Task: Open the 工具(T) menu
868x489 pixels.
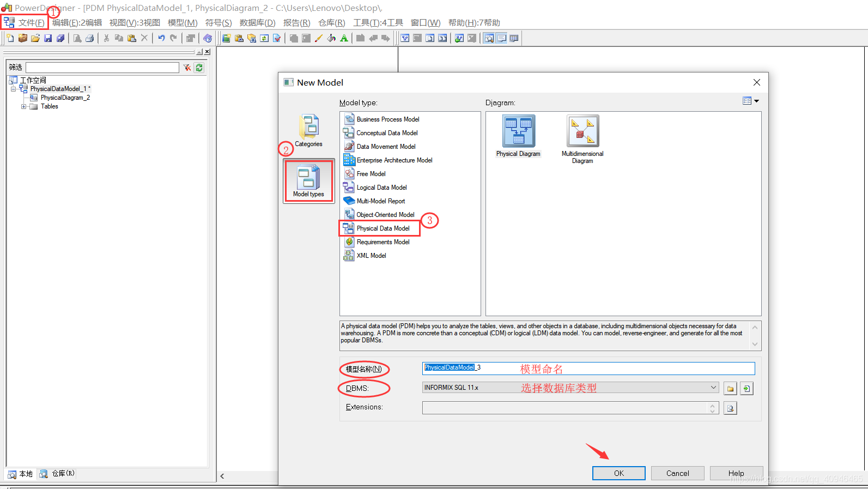Action: coord(378,22)
